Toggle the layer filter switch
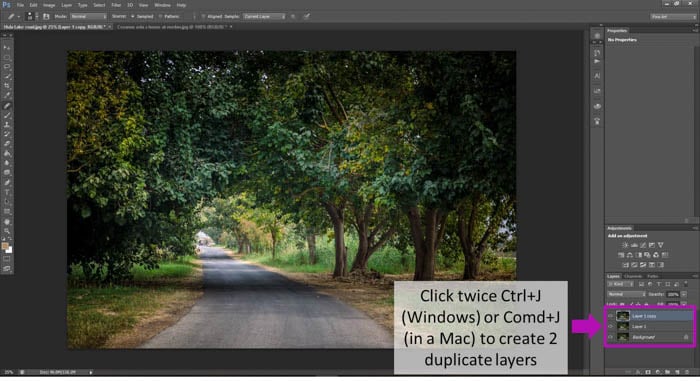The image size is (700, 381). pyautogui.click(x=686, y=283)
